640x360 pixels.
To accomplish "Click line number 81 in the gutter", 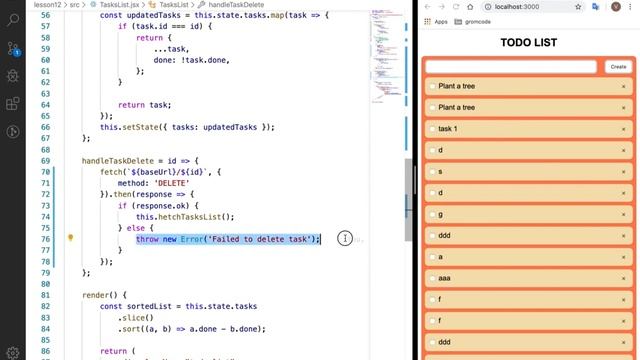I will click(x=45, y=295).
